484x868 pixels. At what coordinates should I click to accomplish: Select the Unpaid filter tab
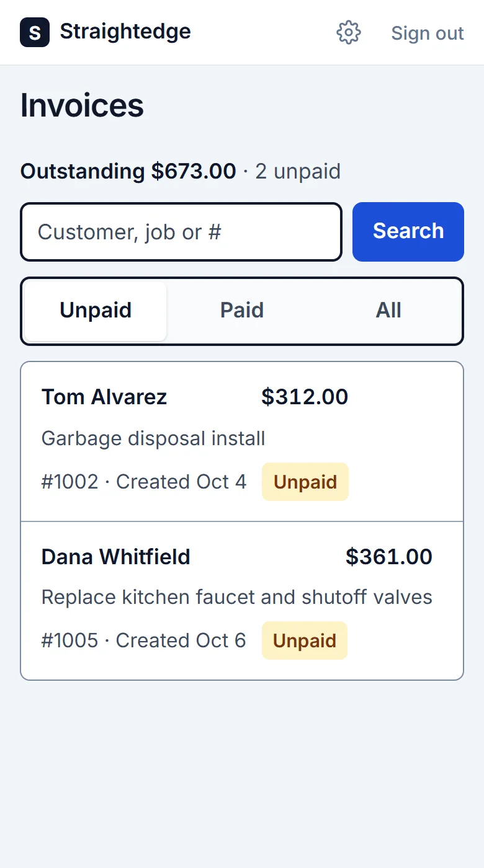point(96,311)
